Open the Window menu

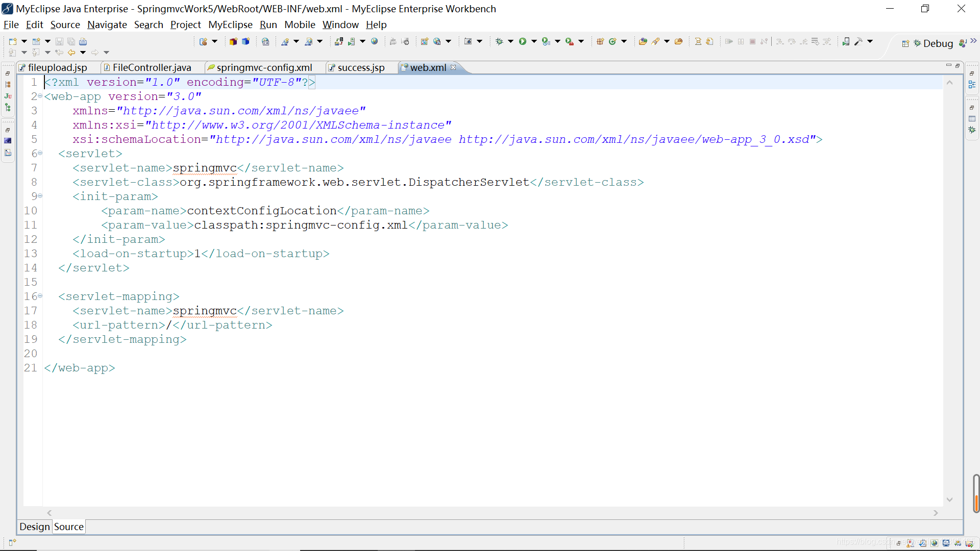[340, 24]
